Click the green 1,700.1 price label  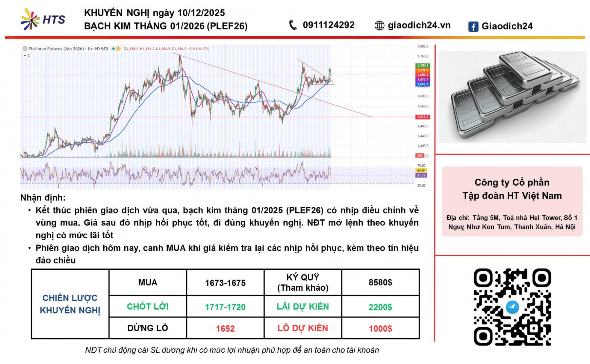(x=422, y=65)
